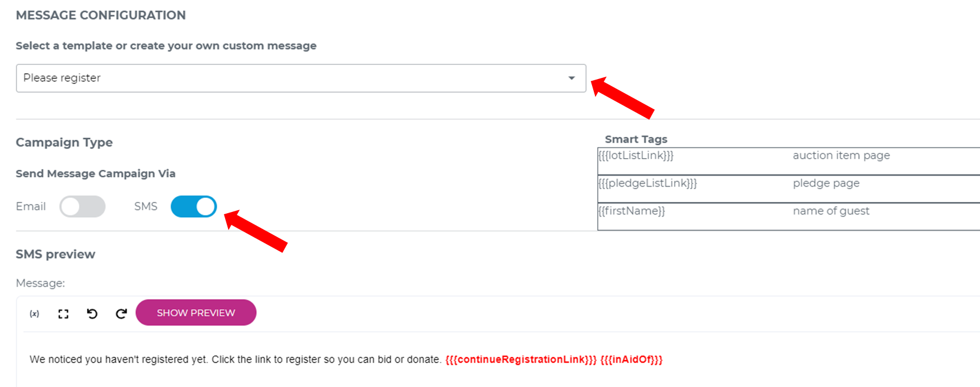Click the Email label beside the toggle

tap(30, 207)
